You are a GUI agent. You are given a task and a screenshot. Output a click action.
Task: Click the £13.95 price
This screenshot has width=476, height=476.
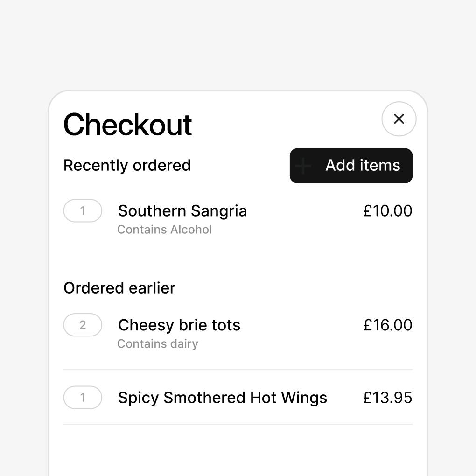click(387, 398)
